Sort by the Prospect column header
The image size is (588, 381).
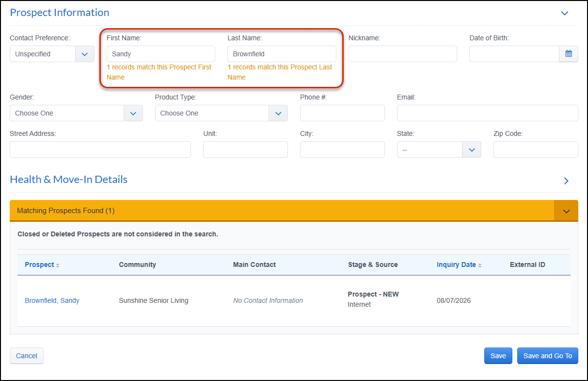42,265
